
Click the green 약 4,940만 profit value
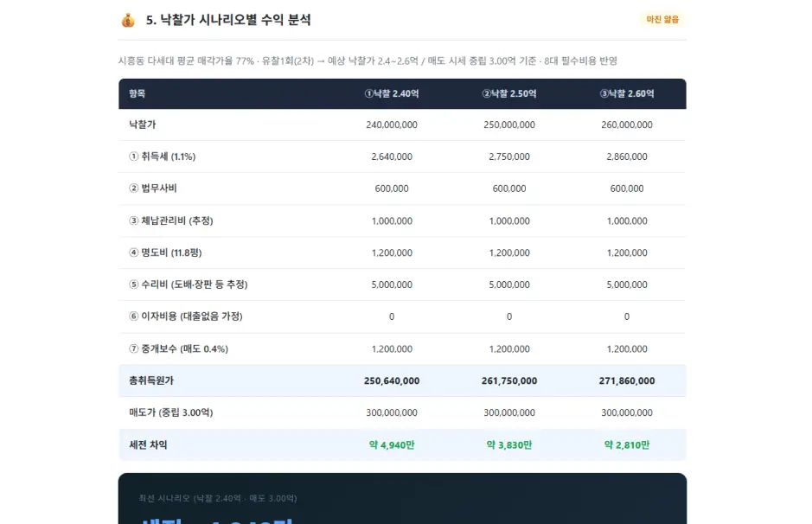coord(392,444)
